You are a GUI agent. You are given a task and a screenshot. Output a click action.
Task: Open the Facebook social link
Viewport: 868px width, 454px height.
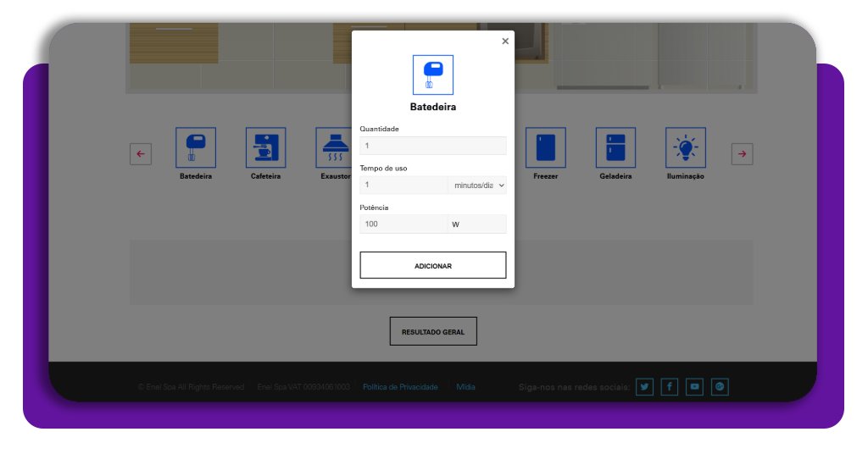pyautogui.click(x=670, y=387)
